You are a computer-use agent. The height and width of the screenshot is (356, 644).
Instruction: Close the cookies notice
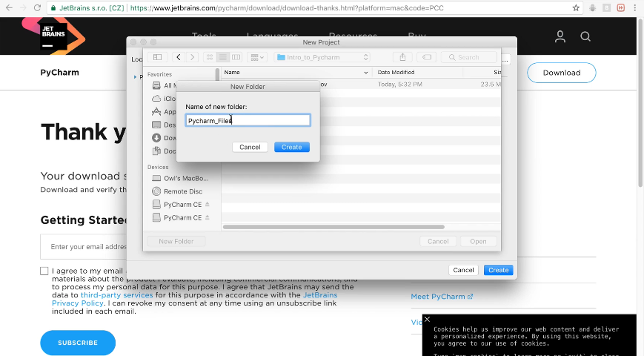427,320
